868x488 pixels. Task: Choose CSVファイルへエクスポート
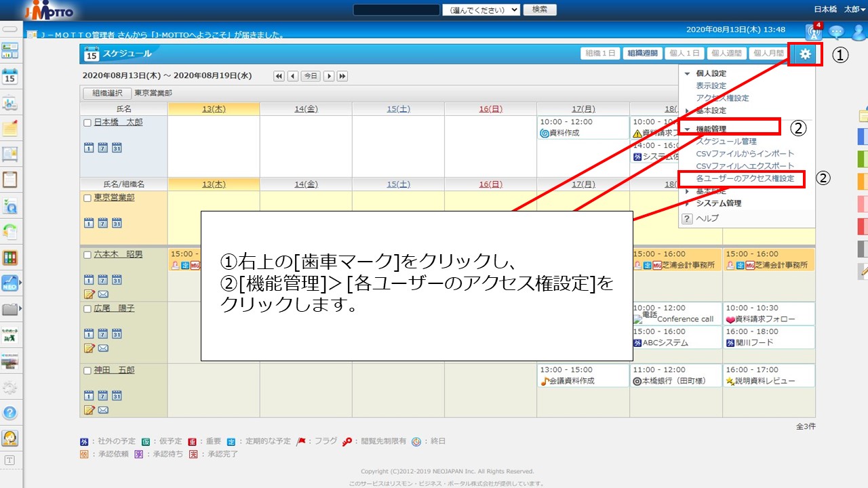click(x=745, y=166)
